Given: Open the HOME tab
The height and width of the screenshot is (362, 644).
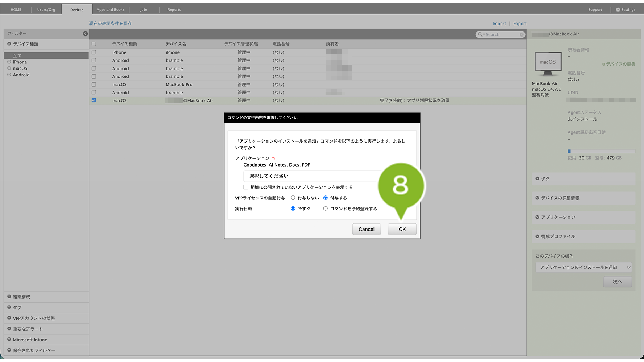Looking at the screenshot, I should point(16,10).
